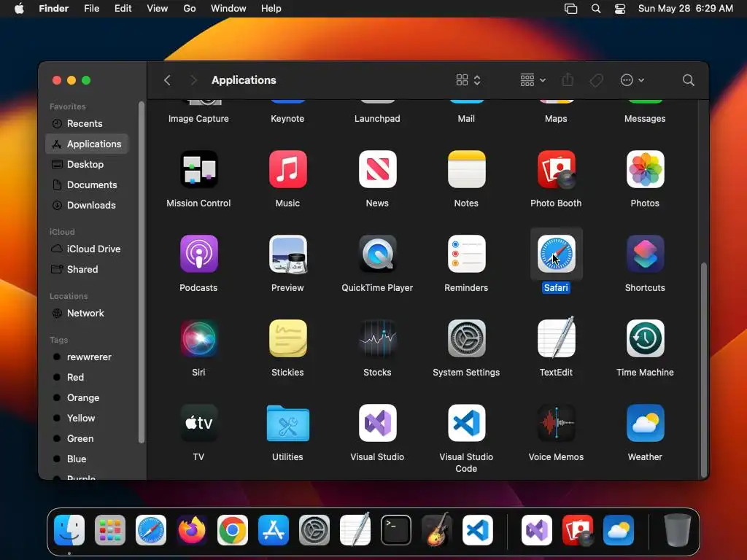Open Terminal from the Dock
The width and height of the screenshot is (747, 560).
pyautogui.click(x=396, y=530)
